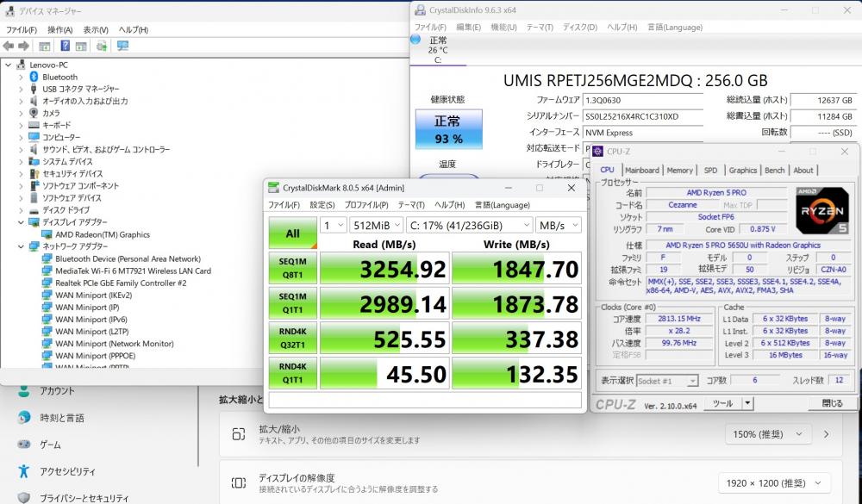Click the update driver toolbar icon
This screenshot has height=504, width=862.
point(102,47)
